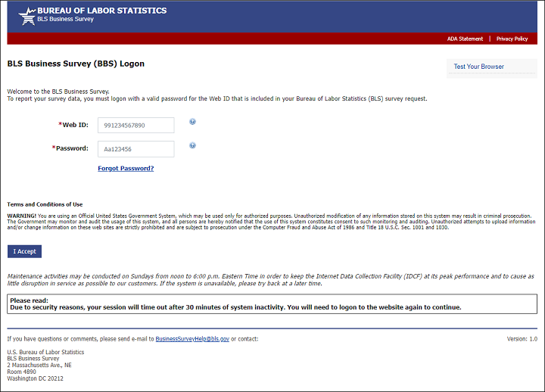Image resolution: width=545 pixels, height=392 pixels.
Task: Open the ADA Statement link
Action: tap(465, 39)
